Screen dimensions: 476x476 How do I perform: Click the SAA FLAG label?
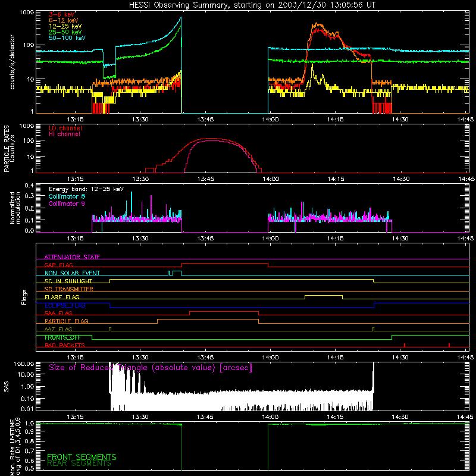click(x=58, y=313)
